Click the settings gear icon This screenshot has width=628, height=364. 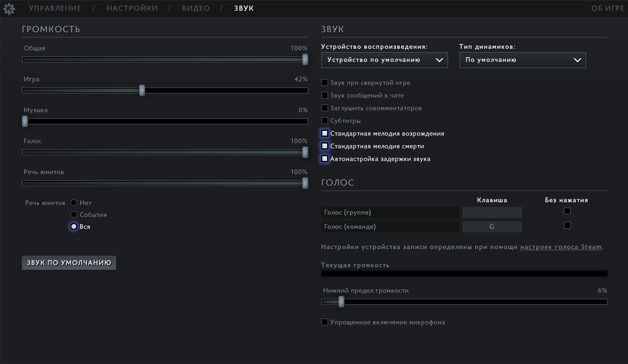click(x=9, y=8)
